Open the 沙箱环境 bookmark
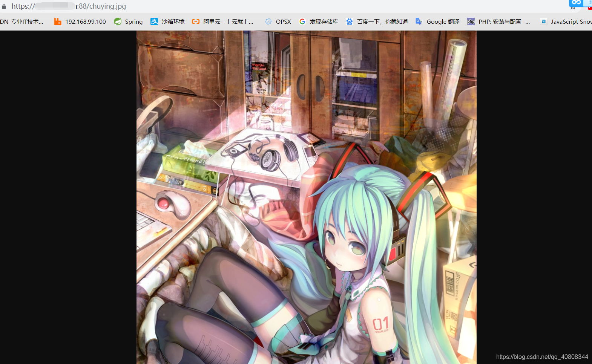The width and height of the screenshot is (592, 364). 173,22
